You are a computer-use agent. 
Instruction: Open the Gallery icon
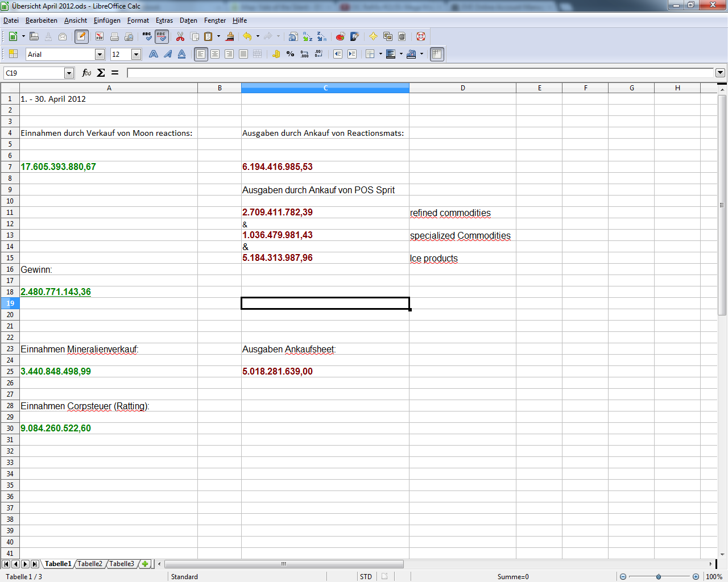[x=388, y=36]
